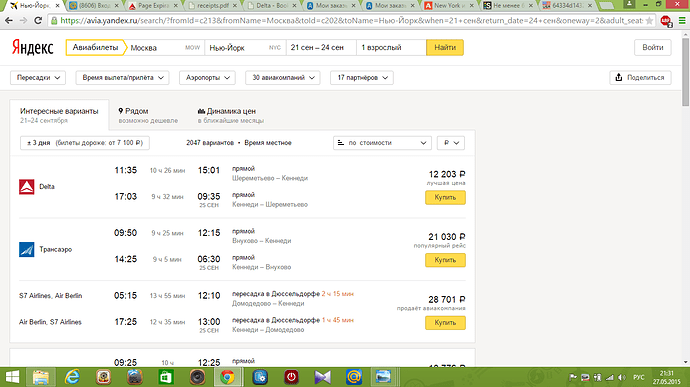This screenshot has width=690, height=387.
Task: Go back with browser back arrow
Action: click(9, 20)
